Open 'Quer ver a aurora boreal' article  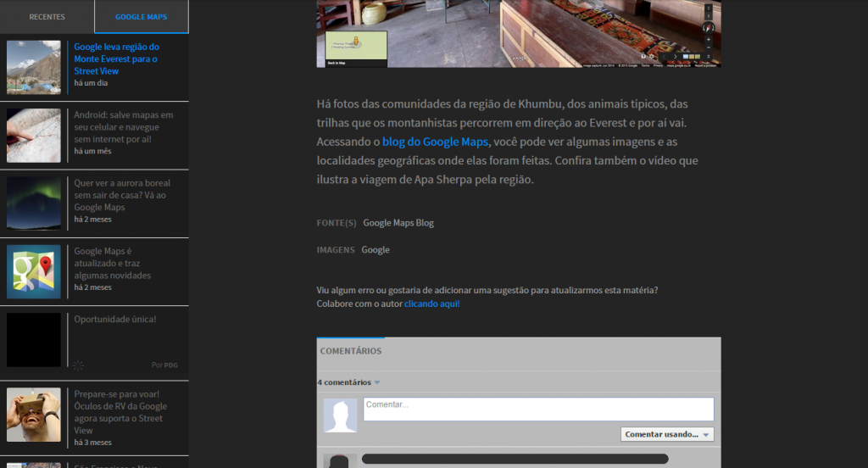point(122,195)
